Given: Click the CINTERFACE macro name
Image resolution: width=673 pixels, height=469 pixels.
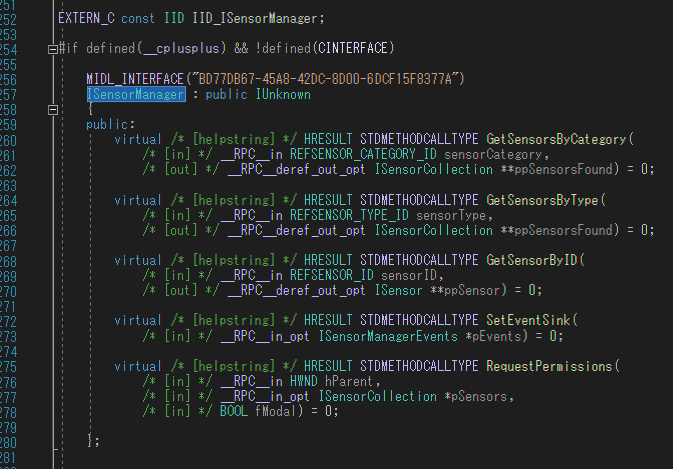Looking at the screenshot, I should tap(353, 48).
